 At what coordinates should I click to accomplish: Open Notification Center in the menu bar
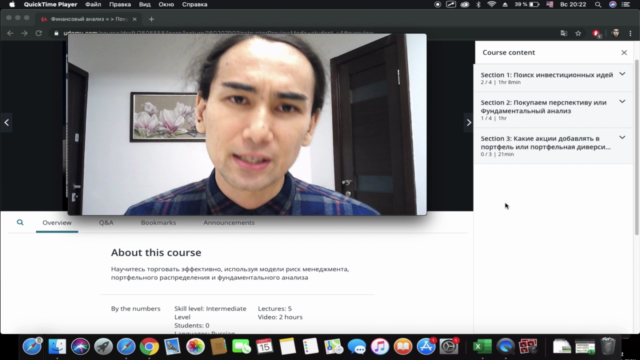pos(626,4)
